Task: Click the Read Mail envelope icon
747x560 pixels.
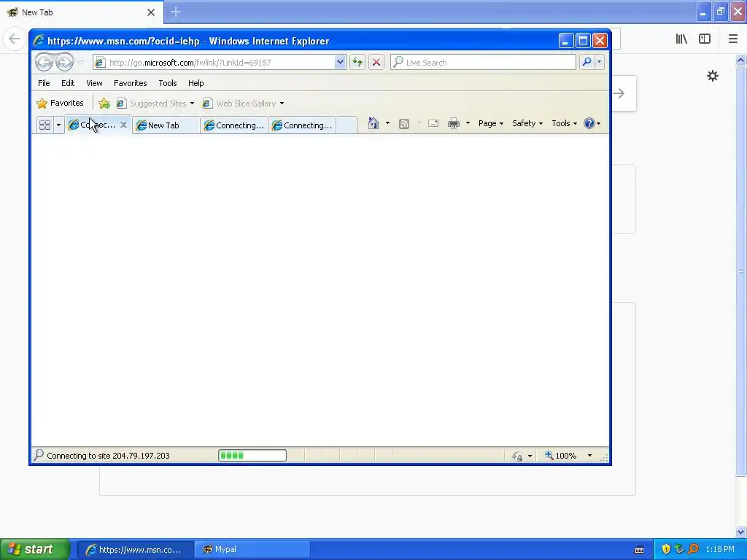Action: 433,123
